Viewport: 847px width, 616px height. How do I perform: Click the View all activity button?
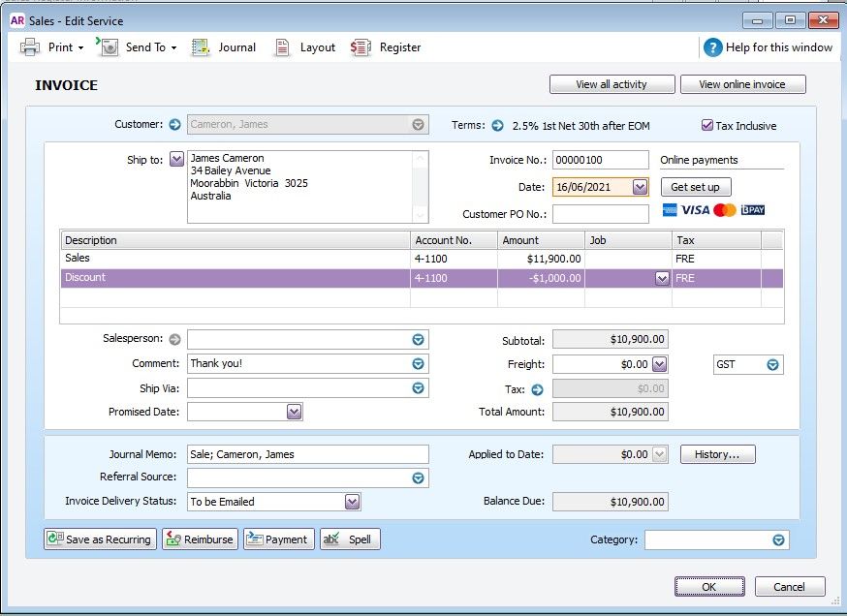pos(611,84)
